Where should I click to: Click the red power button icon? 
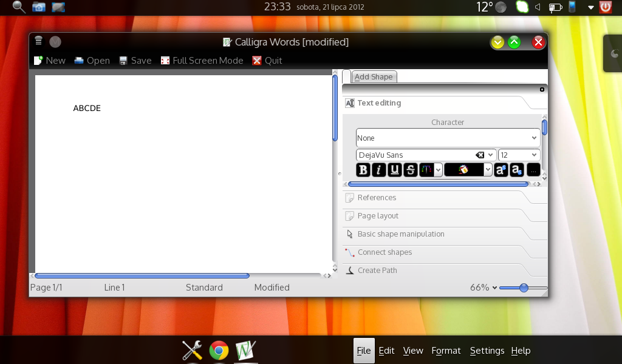pyautogui.click(x=606, y=7)
